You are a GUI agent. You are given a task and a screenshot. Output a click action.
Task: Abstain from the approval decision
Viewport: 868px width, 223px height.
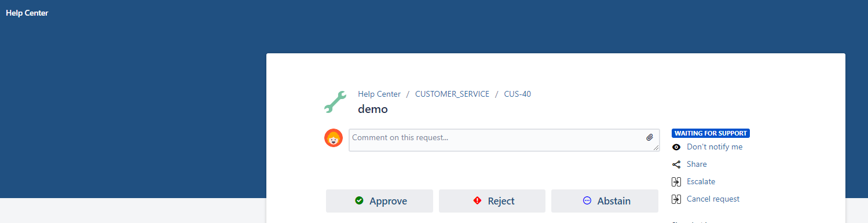[605, 201]
